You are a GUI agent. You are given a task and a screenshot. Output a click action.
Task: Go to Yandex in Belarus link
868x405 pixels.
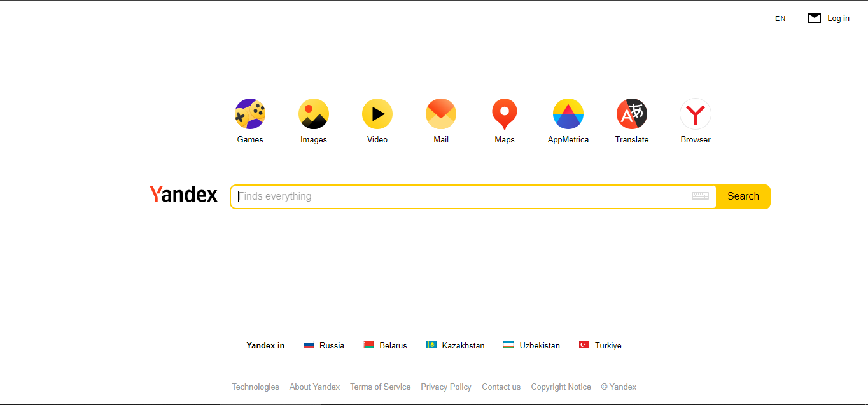tap(393, 345)
